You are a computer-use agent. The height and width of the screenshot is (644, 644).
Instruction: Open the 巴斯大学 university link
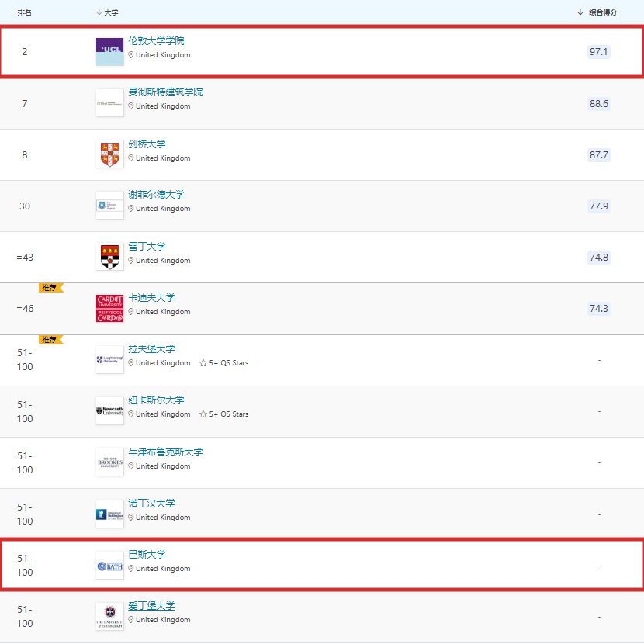click(147, 555)
